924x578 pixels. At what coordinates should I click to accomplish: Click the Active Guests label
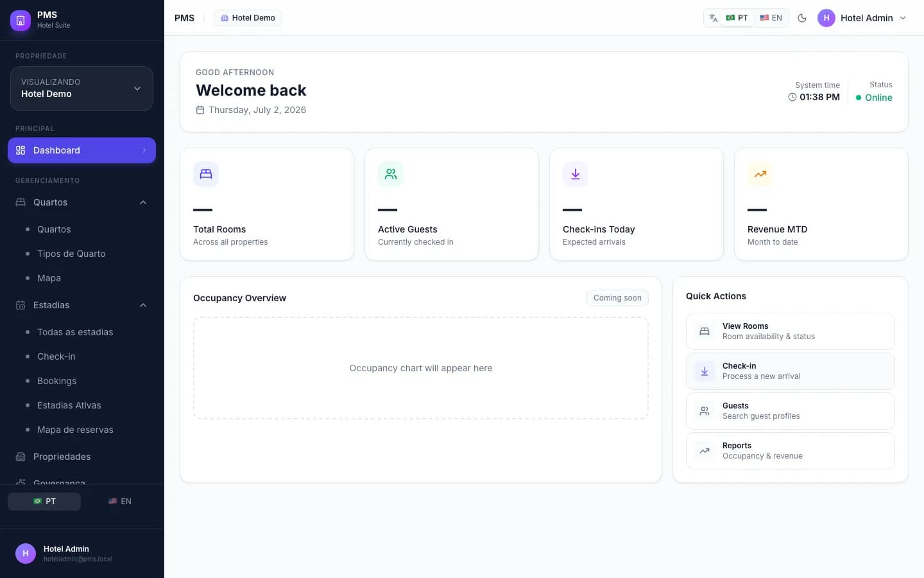click(x=407, y=229)
